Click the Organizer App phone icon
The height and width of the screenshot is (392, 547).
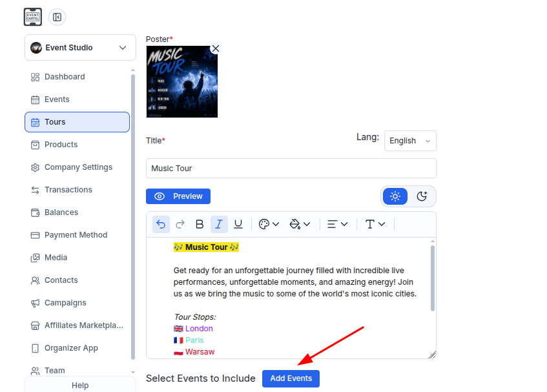click(x=36, y=348)
